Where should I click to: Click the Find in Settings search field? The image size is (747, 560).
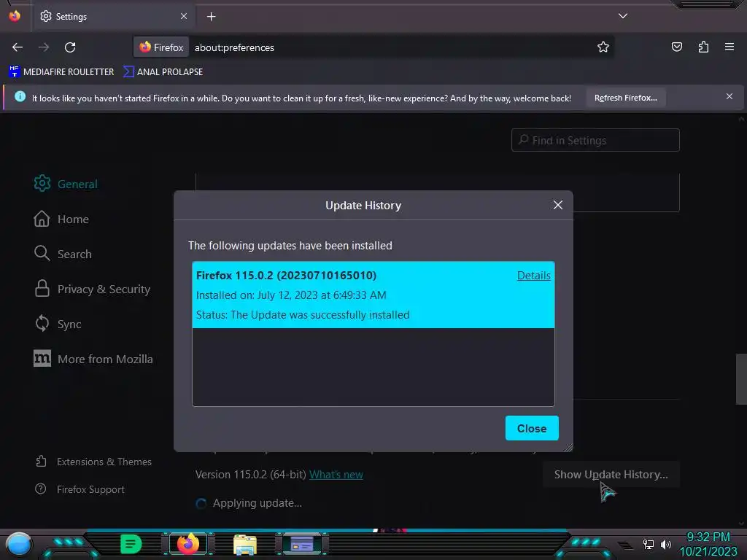pos(595,140)
